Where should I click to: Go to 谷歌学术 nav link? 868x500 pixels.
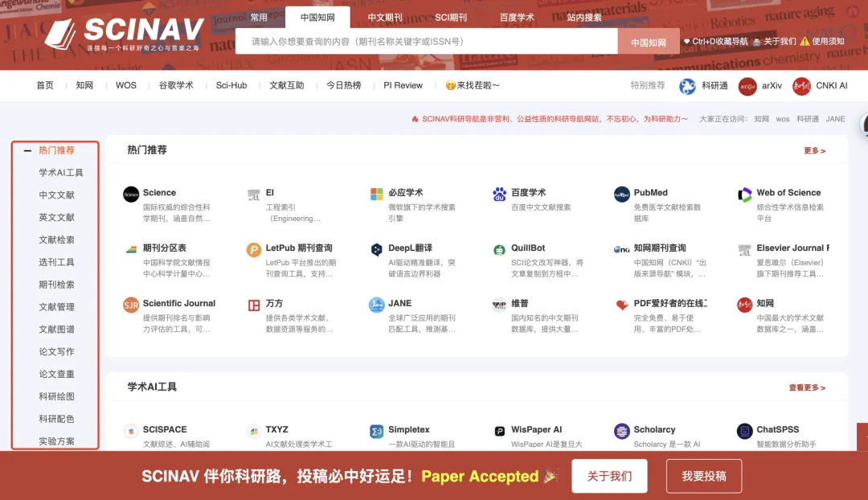click(176, 85)
